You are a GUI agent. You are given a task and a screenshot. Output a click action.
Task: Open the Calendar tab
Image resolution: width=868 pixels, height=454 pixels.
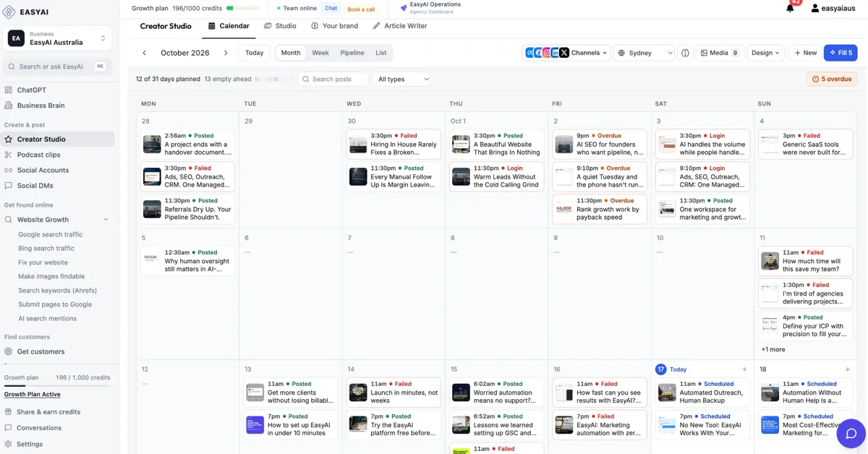click(x=229, y=26)
